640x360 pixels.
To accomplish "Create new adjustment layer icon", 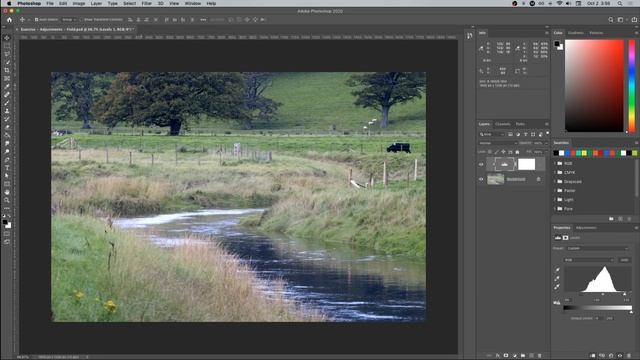I will coord(514,356).
